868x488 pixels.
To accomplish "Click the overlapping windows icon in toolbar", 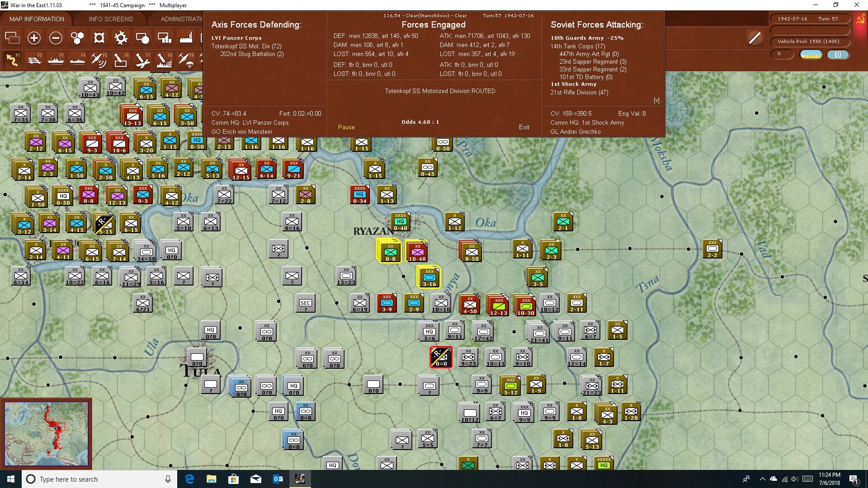I will (x=12, y=38).
